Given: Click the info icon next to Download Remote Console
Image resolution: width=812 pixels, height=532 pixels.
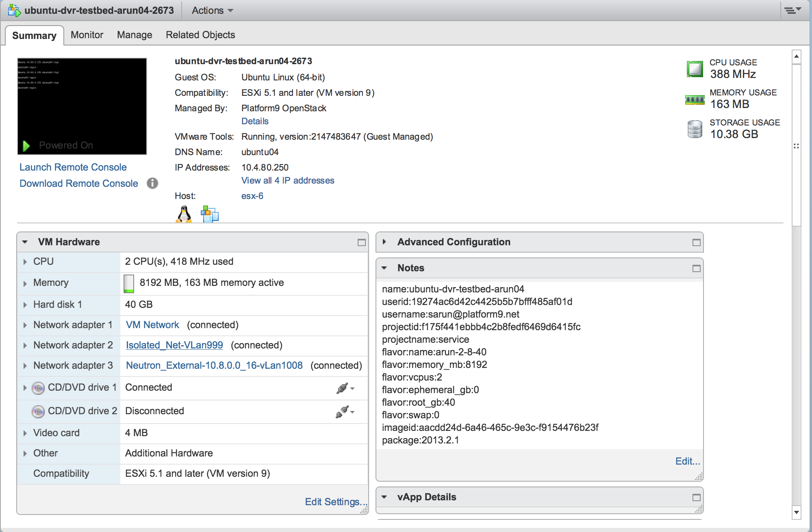Looking at the screenshot, I should (x=152, y=184).
